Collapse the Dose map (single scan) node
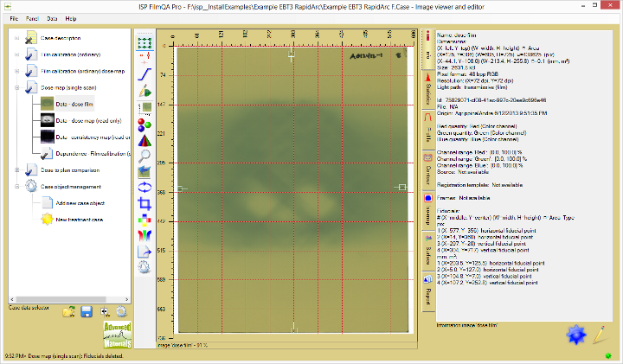The height and width of the screenshot is (364, 623). (x=17, y=87)
